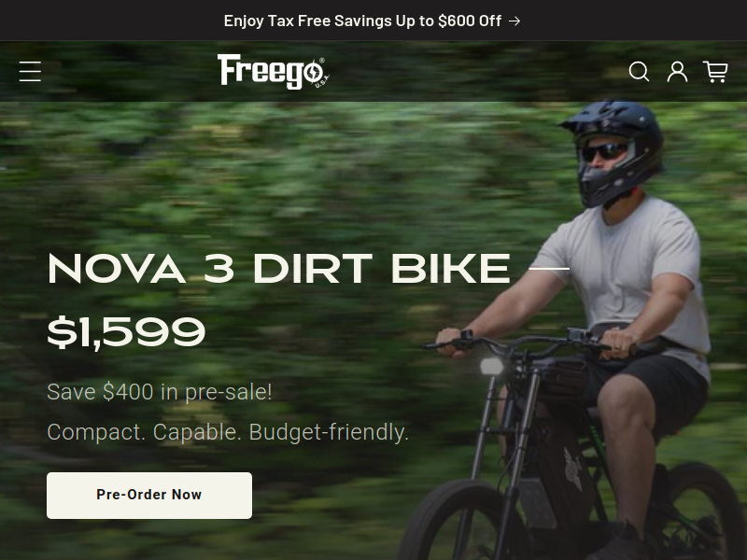Click the arrow in the announcement bar
Image resolution: width=747 pixels, height=560 pixels.
(514, 21)
